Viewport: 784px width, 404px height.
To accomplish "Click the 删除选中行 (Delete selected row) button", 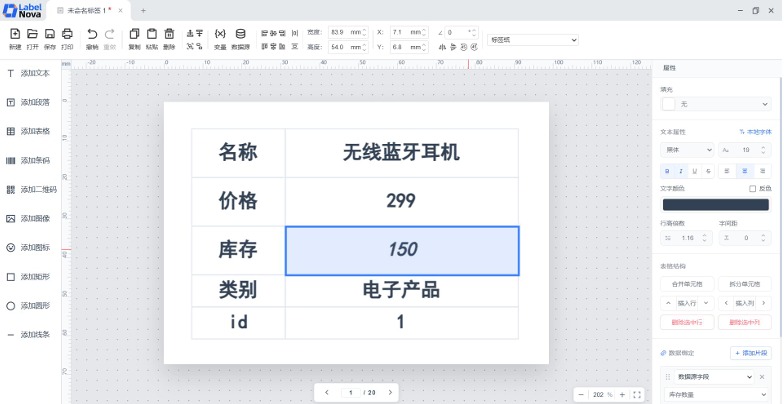I will [x=687, y=322].
